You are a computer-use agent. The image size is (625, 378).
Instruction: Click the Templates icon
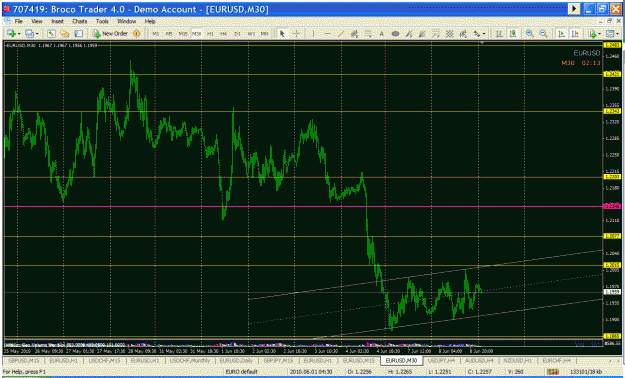[609, 34]
